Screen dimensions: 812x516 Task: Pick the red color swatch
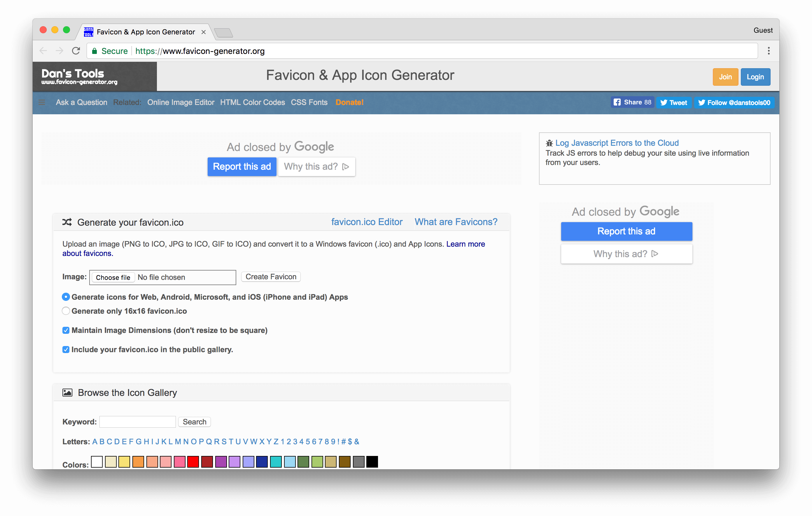click(193, 461)
